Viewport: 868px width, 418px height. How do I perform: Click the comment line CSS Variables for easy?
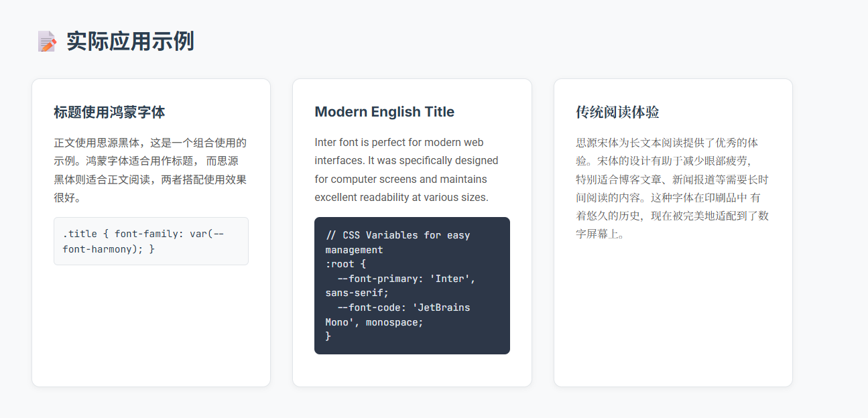tap(398, 235)
